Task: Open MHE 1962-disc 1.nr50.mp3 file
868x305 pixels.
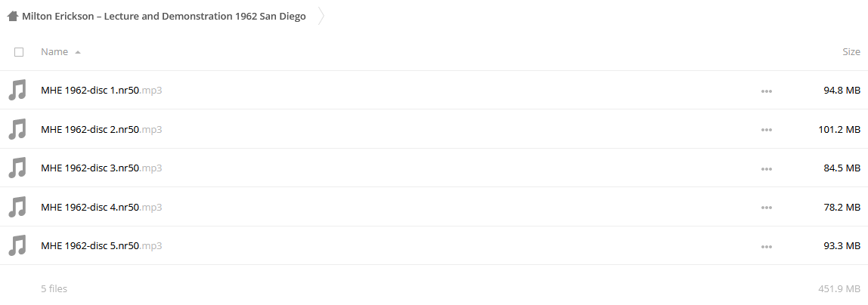Action: 101,91
